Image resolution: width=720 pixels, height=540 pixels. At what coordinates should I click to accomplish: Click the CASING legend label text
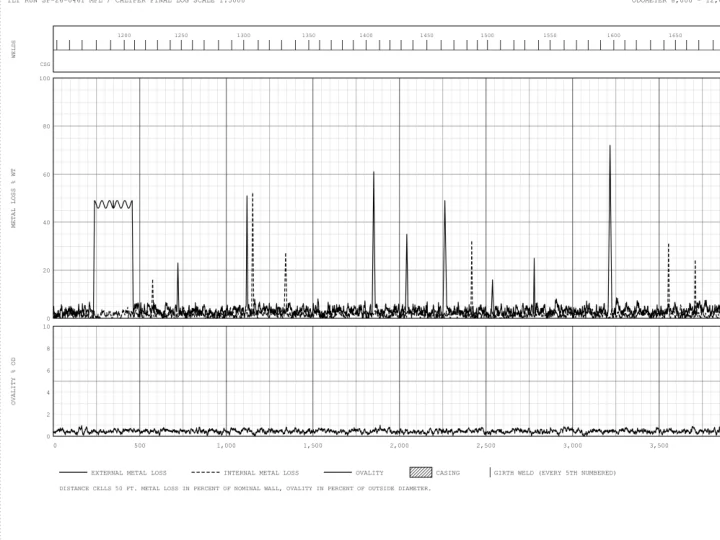[x=448, y=472]
